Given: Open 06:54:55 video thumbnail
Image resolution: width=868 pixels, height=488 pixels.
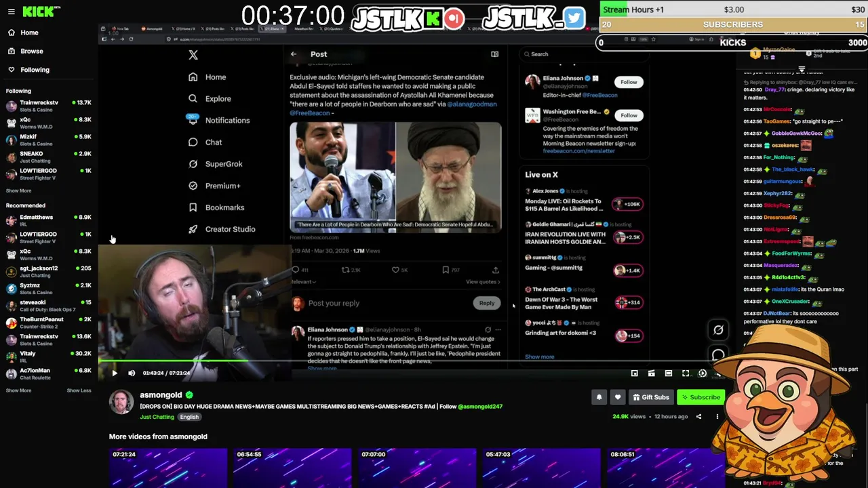Looking at the screenshot, I should (x=292, y=468).
